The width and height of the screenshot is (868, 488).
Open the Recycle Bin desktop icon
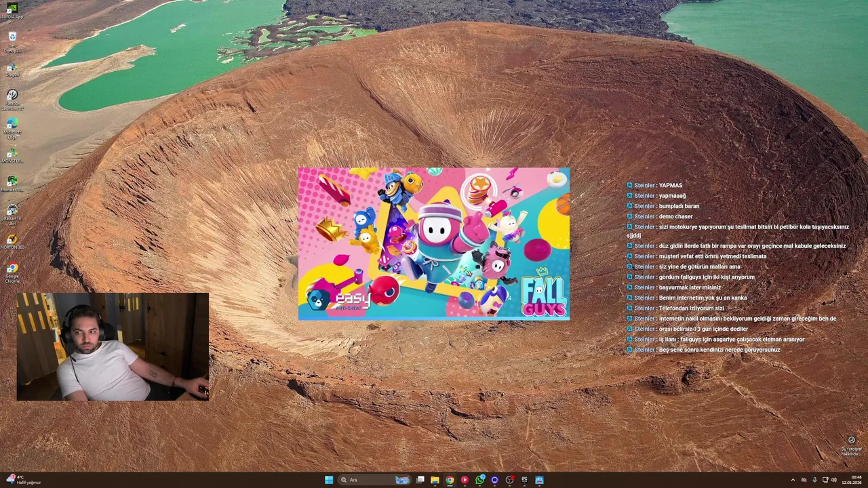(x=12, y=42)
